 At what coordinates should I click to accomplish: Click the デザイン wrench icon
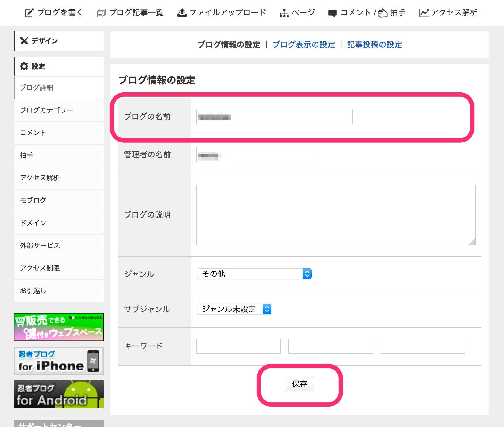click(24, 40)
